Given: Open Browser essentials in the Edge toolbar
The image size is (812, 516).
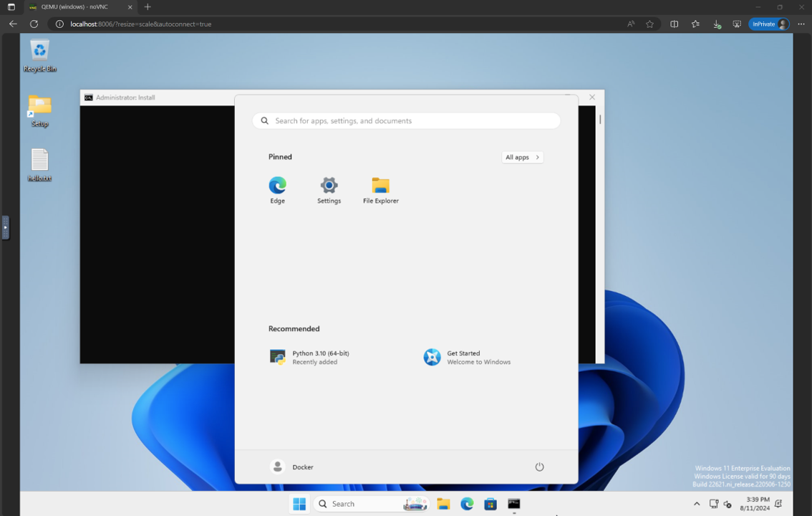Looking at the screenshot, I should click(x=737, y=24).
